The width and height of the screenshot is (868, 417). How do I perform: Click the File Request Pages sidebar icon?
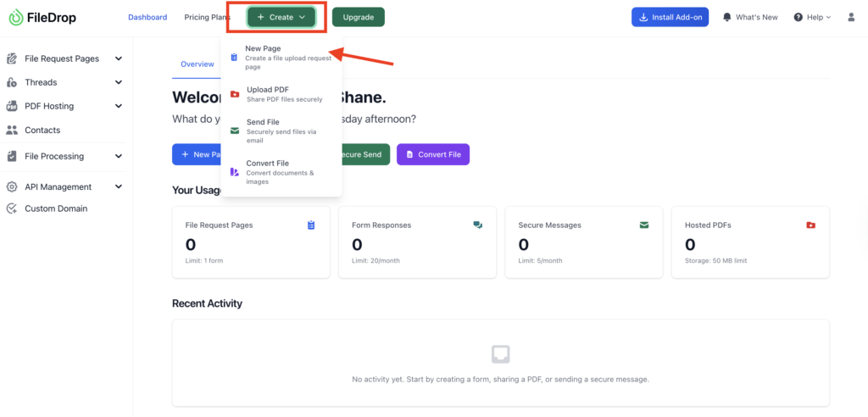pos(12,58)
